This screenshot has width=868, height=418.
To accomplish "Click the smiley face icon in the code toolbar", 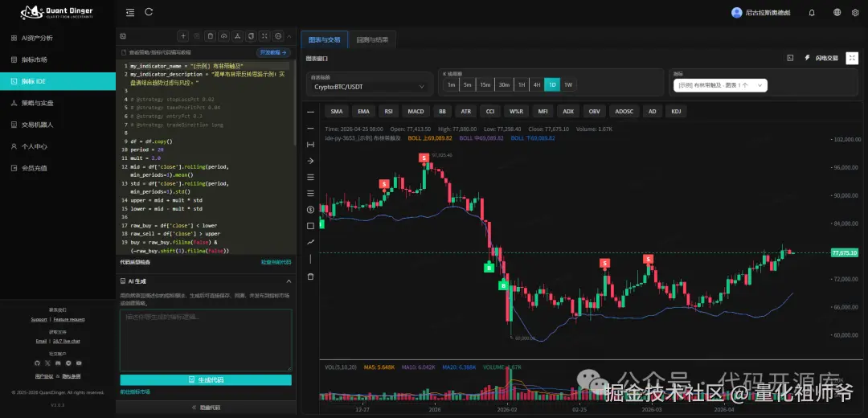I will pos(278,36).
